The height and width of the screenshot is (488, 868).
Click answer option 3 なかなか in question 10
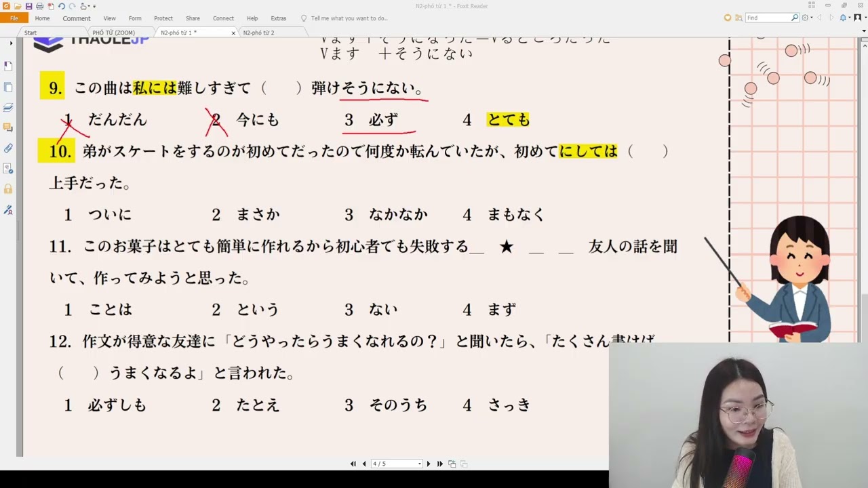tap(387, 215)
